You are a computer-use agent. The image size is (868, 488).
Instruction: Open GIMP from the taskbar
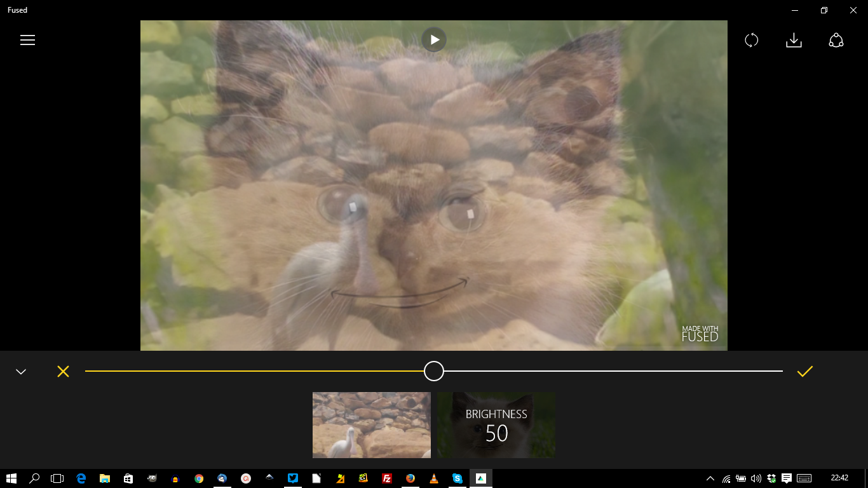coord(152,478)
